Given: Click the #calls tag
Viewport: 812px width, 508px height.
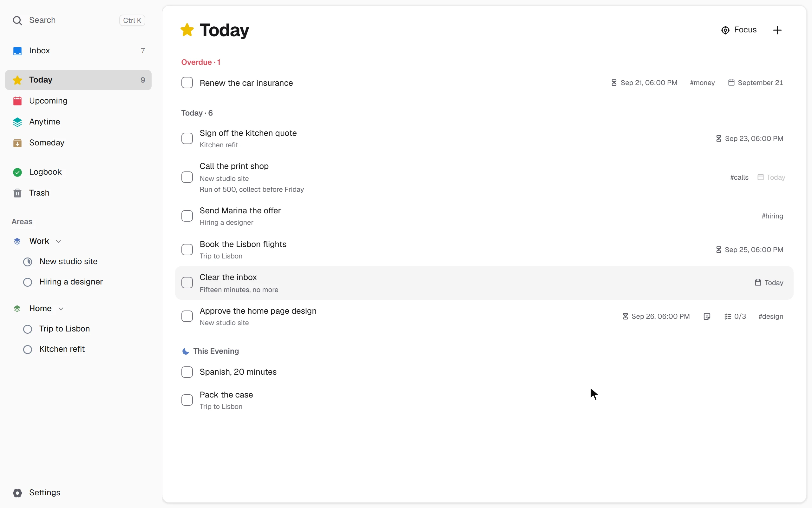Looking at the screenshot, I should [x=739, y=177].
